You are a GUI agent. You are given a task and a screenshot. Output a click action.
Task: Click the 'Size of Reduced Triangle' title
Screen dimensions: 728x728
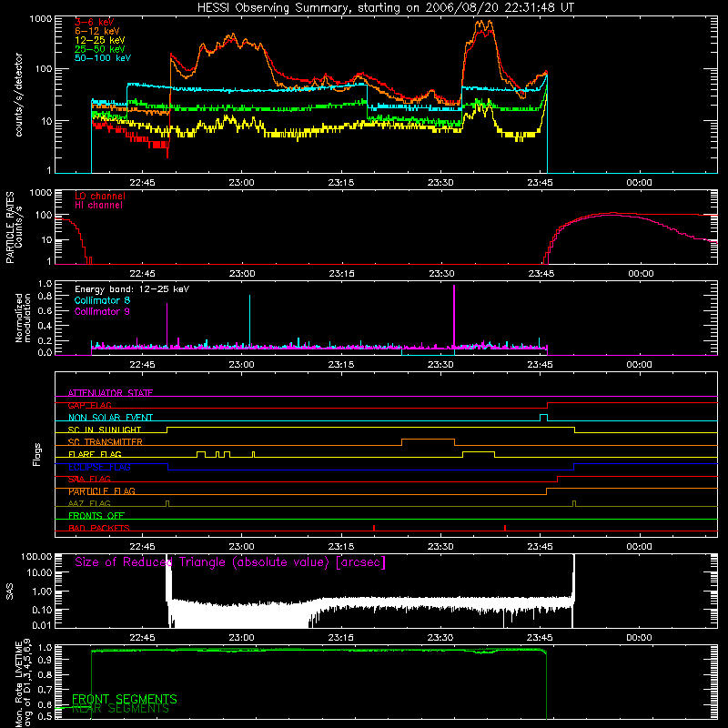coord(230,562)
